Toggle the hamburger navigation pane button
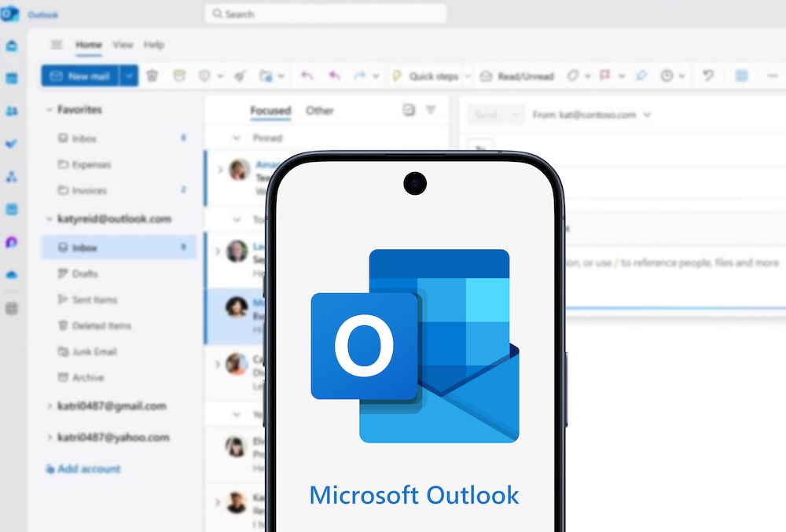The width and height of the screenshot is (786, 532). point(57,45)
